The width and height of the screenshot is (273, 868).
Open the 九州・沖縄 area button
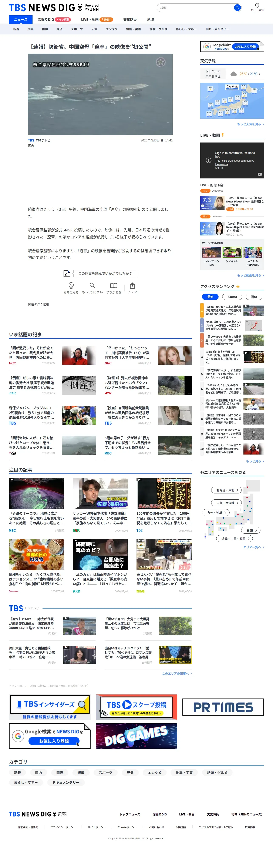(x=216, y=513)
